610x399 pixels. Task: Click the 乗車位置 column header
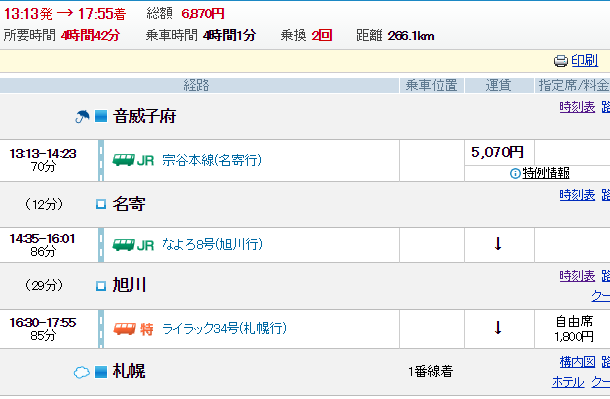431,86
